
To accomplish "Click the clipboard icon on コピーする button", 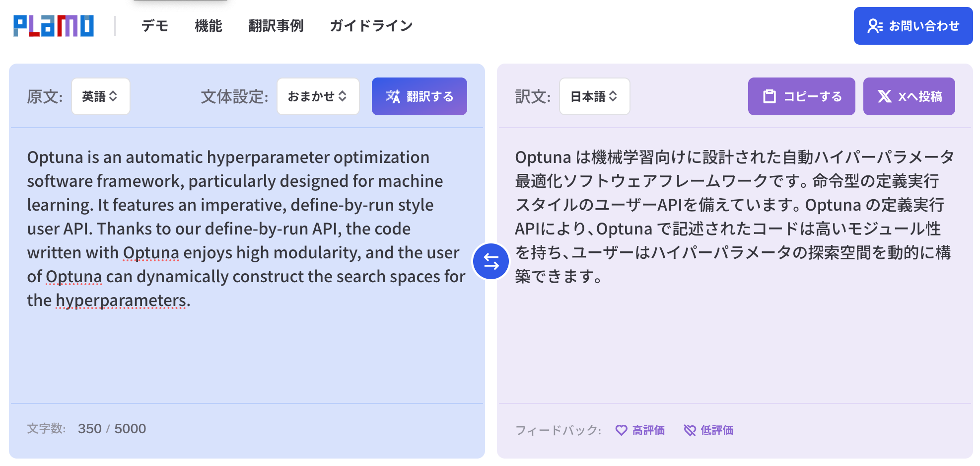I will [x=769, y=96].
